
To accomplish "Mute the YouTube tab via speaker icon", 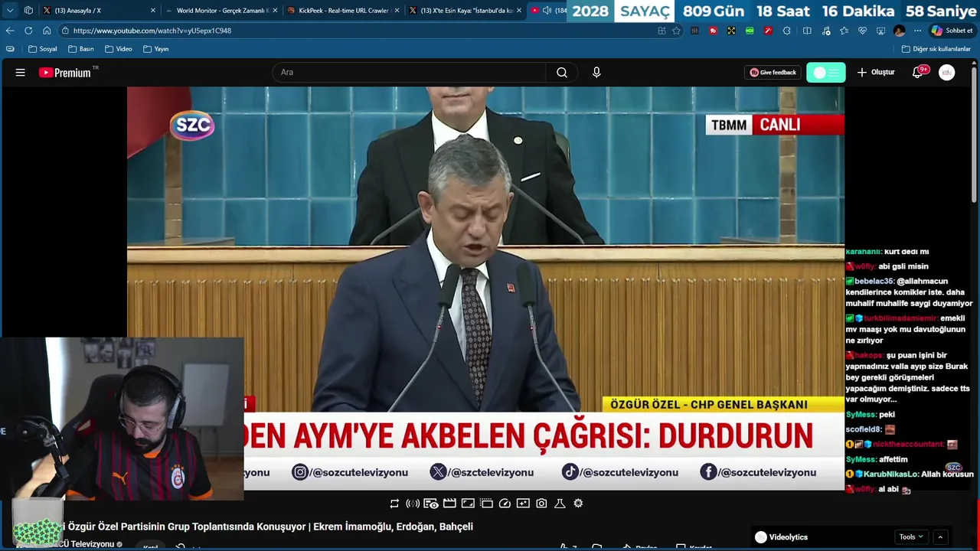I will tap(547, 11).
